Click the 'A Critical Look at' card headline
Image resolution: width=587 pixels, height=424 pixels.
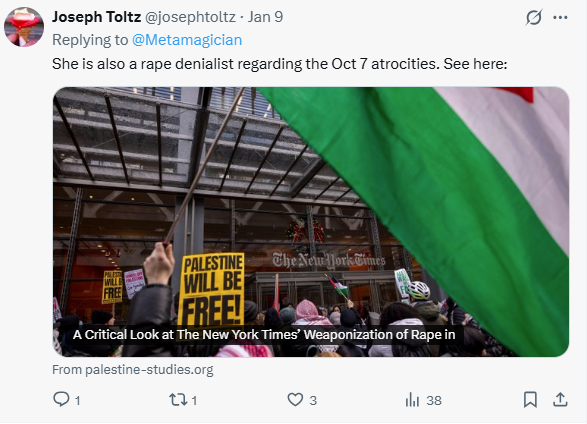[x=264, y=335]
